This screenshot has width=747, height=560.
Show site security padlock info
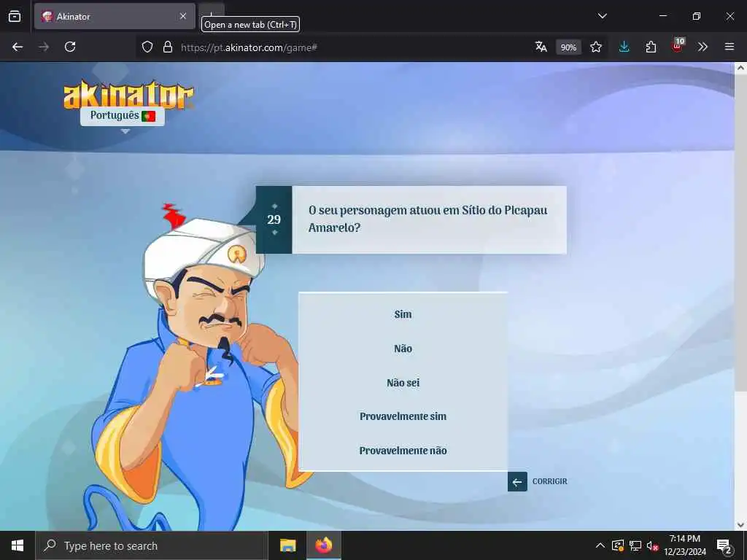168,47
